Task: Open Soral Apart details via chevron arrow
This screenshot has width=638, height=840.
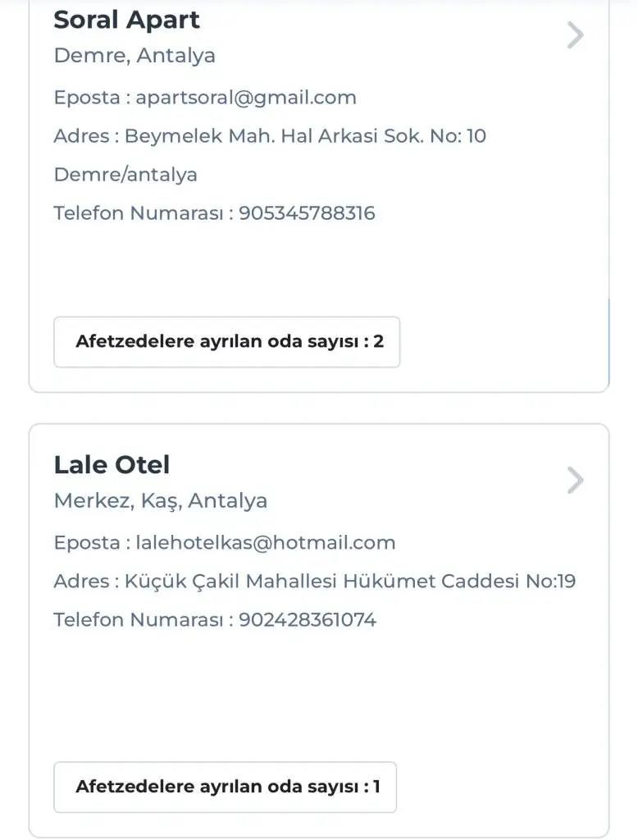Action: 575,35
